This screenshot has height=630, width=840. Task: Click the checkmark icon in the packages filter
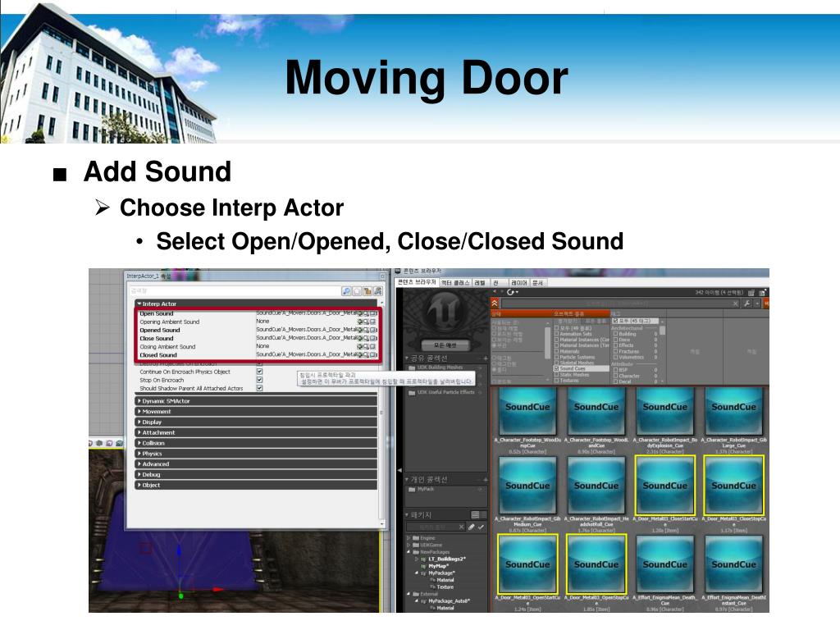pyautogui.click(x=481, y=527)
